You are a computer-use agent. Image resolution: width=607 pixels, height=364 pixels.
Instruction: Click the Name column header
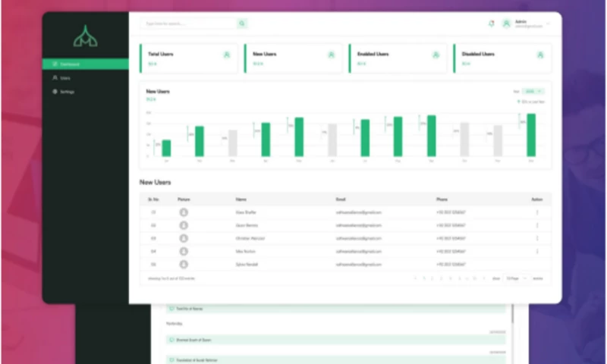click(x=241, y=199)
